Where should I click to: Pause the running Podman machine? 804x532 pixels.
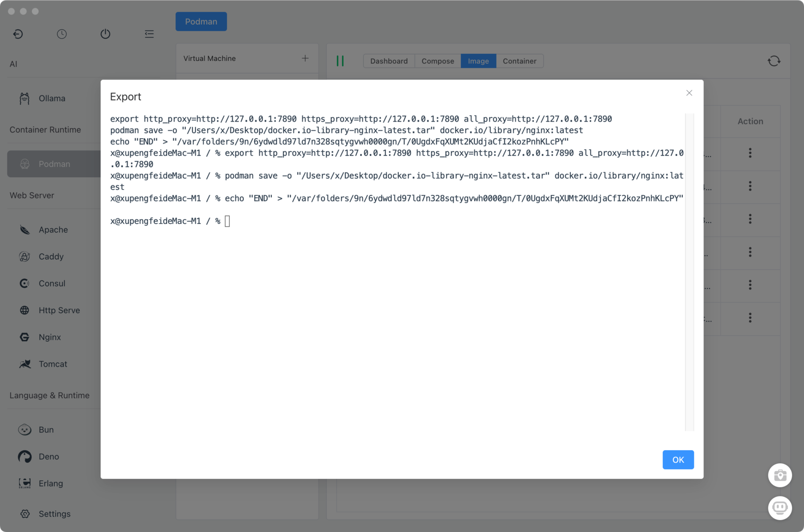click(340, 61)
